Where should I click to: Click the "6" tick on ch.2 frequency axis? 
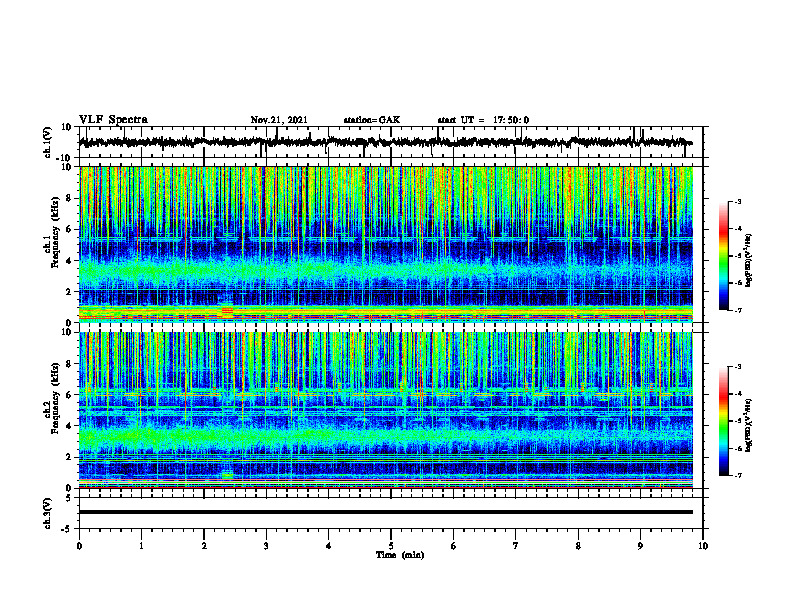tap(69, 394)
